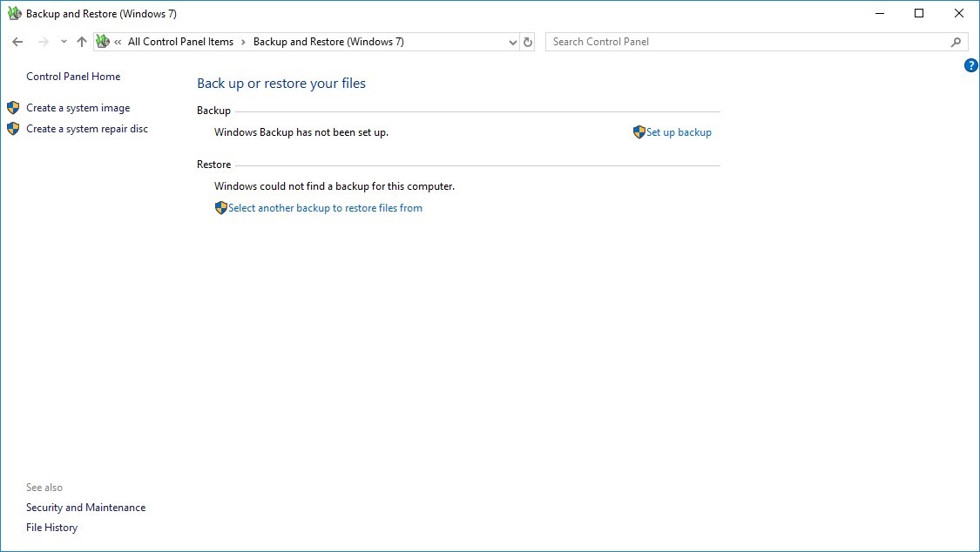Click the Backup and Restore title bar icon
Image resolution: width=980 pixels, height=552 pixels.
click(x=15, y=13)
